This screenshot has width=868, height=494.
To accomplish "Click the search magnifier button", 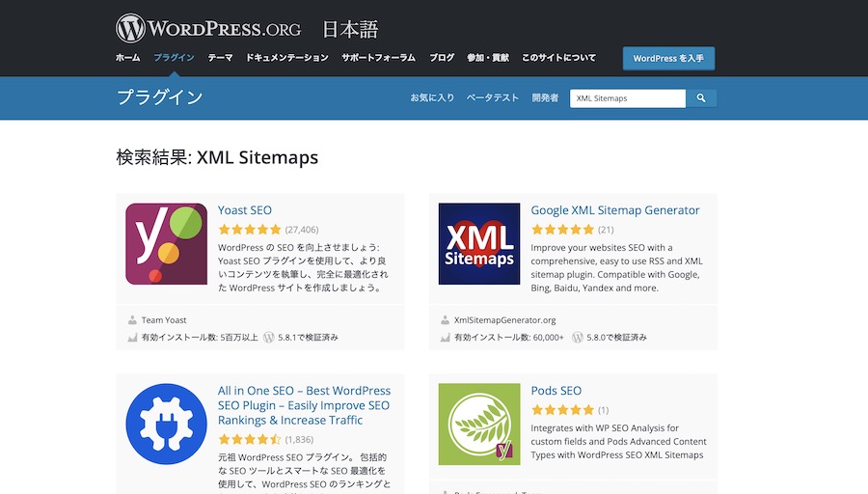I will coord(701,98).
